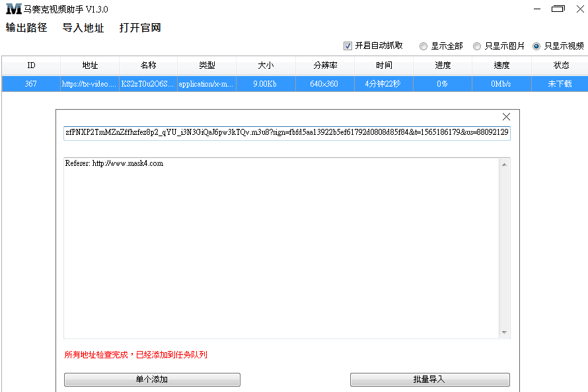Click the 名称 column header
The image size is (588, 392).
click(149, 65)
